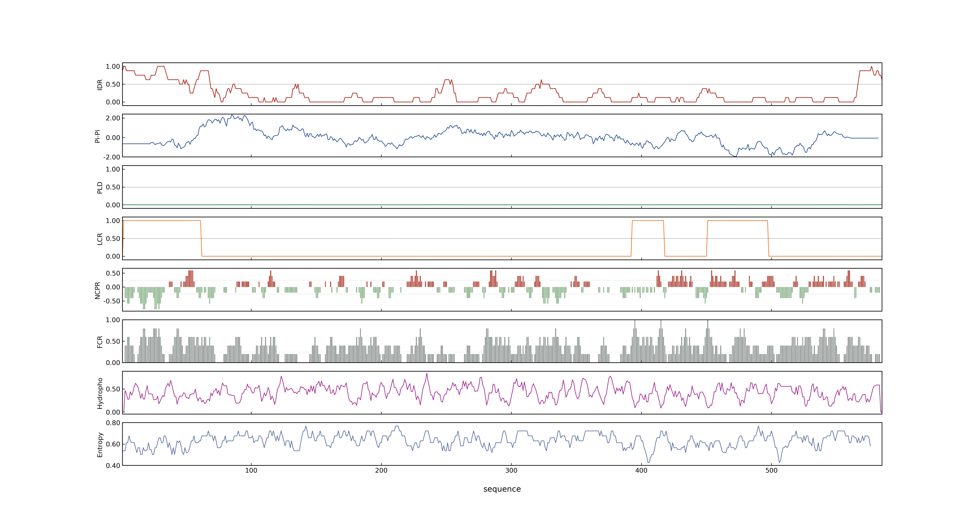Screen dimensions: 980x523
Task: Click the 1.00 tick on IDR axis
Action: pyautogui.click(x=113, y=67)
